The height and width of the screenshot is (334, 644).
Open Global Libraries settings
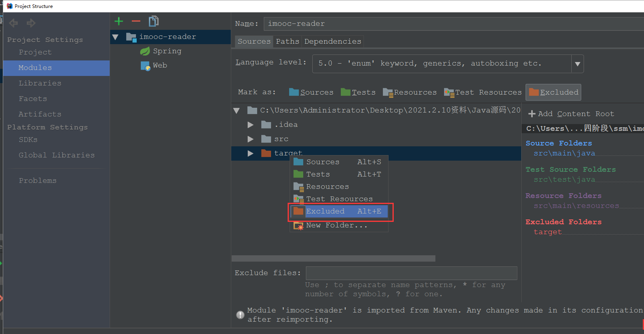56,155
